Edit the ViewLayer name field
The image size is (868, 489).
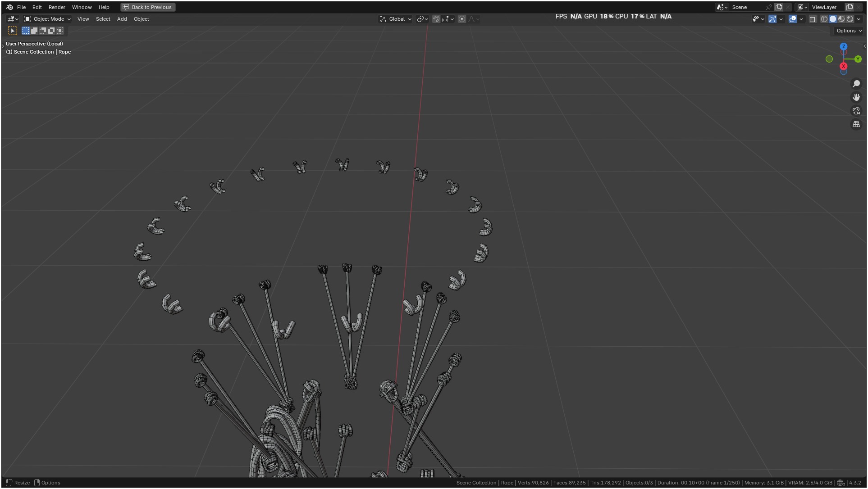point(827,7)
